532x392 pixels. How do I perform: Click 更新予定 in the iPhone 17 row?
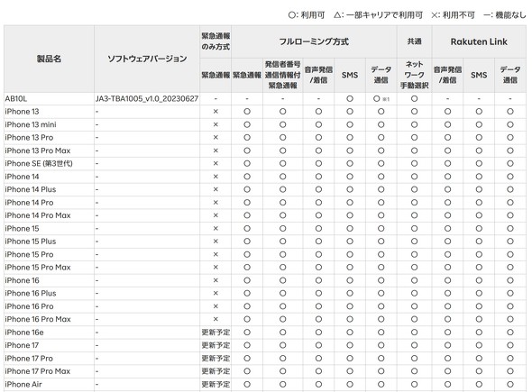pos(216,345)
